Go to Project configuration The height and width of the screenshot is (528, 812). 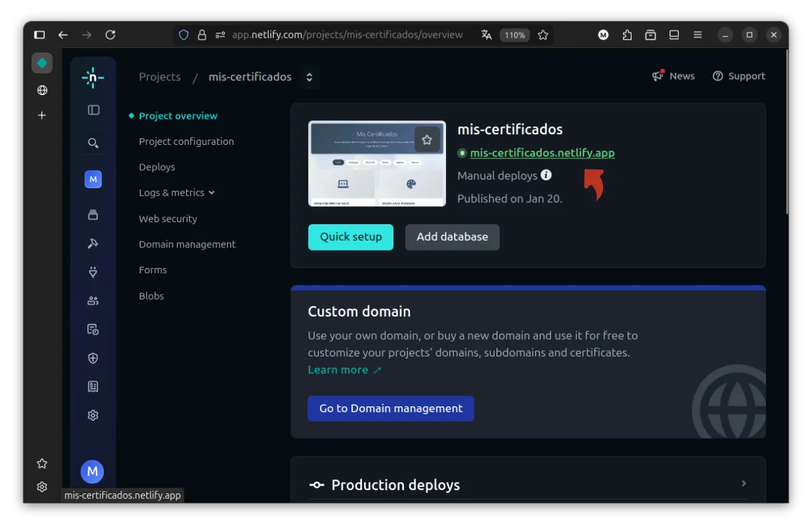click(186, 142)
